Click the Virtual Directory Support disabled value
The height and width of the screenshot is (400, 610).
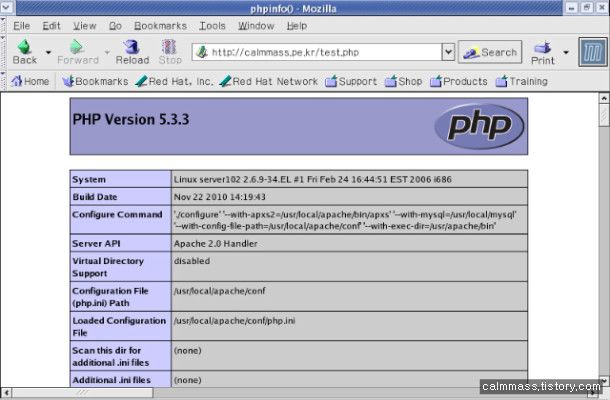coord(192,261)
